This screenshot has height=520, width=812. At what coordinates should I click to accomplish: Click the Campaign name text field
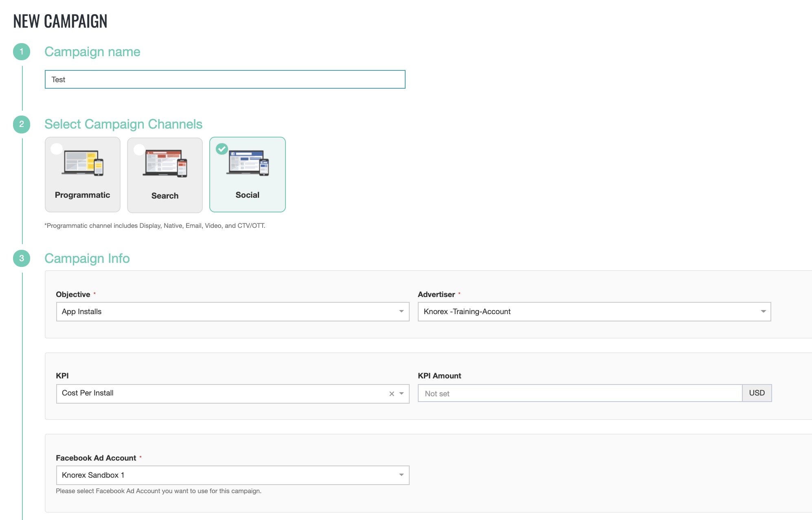pyautogui.click(x=225, y=79)
